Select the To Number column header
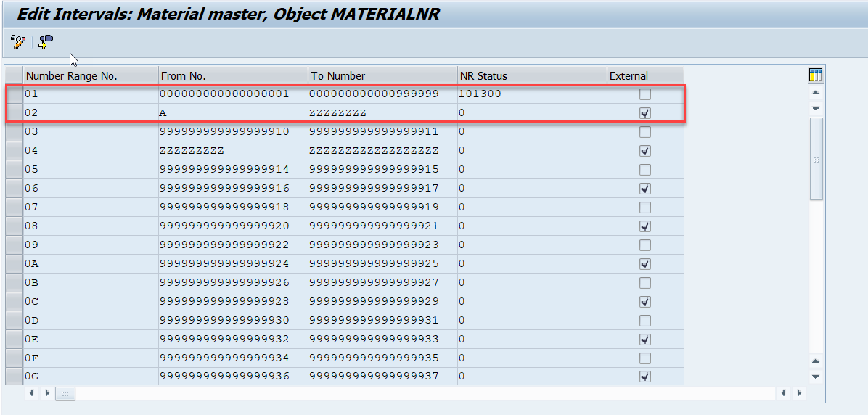Viewport: 868px width, 415px height. [382, 75]
